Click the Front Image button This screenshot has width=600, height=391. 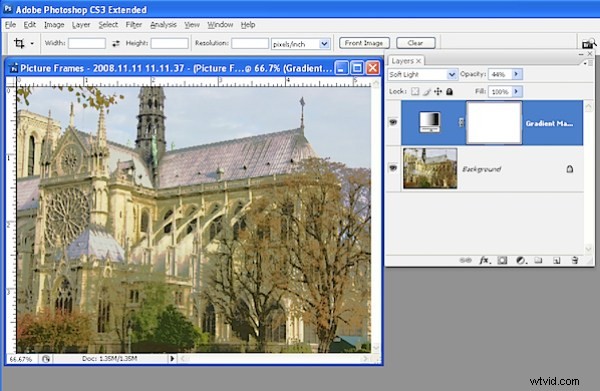364,43
